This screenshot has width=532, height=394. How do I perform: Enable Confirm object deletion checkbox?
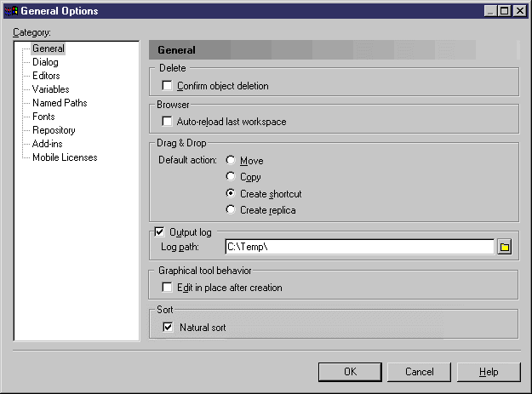167,85
